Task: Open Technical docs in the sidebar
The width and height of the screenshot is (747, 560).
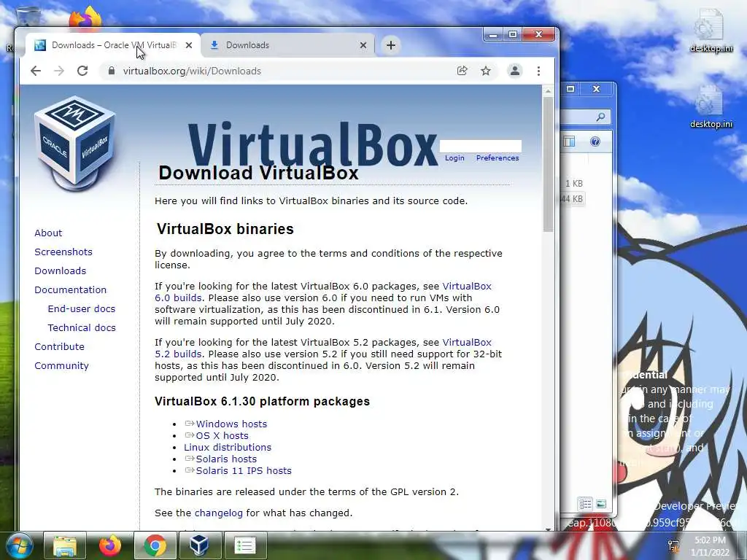Action: 82,328
